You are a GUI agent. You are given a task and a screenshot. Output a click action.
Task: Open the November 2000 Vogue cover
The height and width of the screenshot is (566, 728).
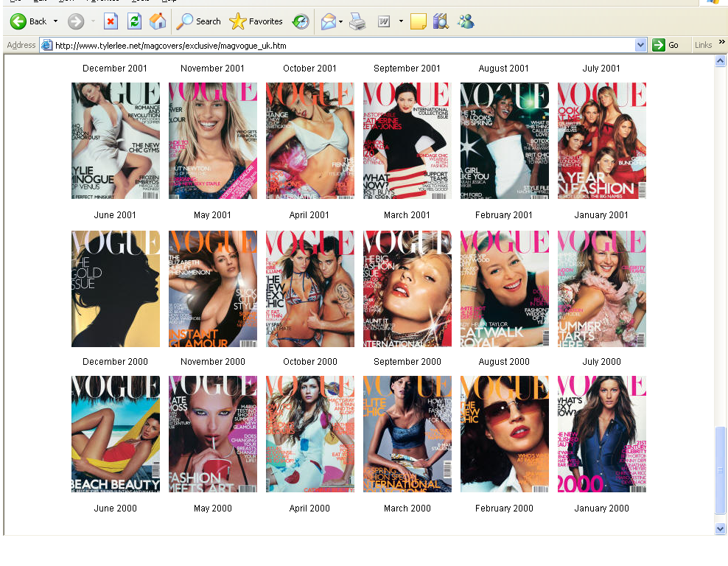click(213, 434)
